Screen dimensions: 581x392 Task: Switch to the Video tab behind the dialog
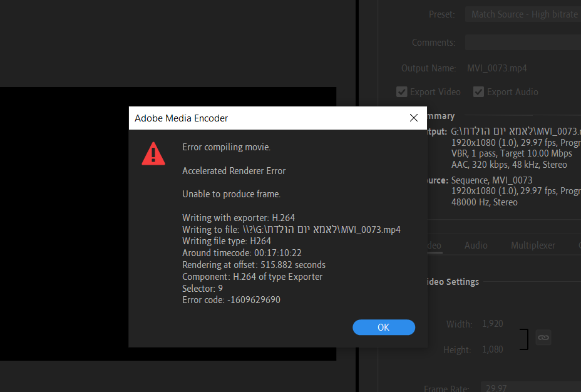point(434,245)
